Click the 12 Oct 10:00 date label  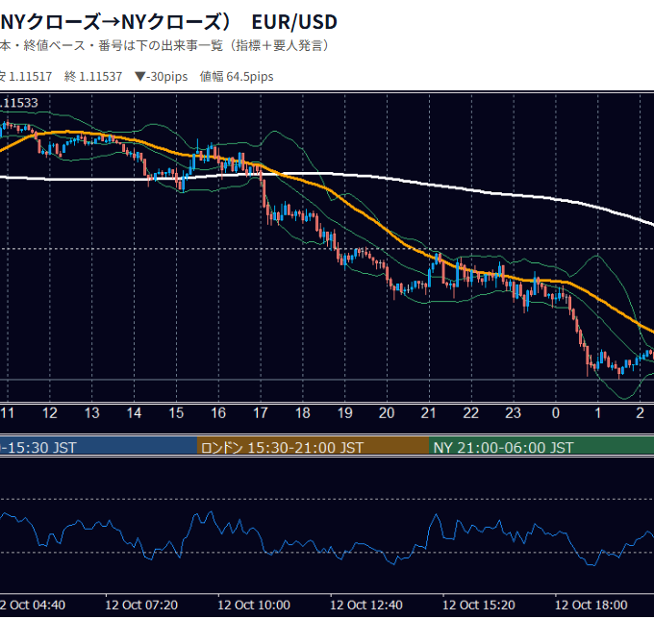click(x=254, y=605)
